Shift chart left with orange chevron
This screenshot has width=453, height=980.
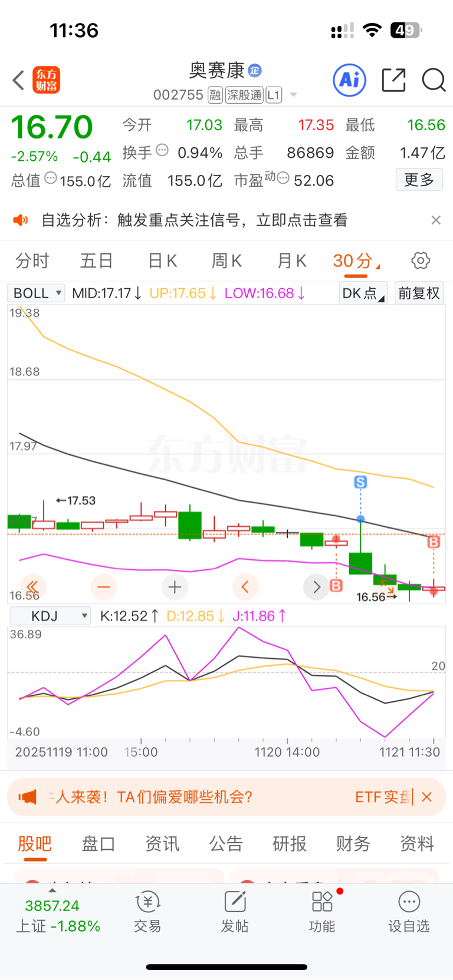[x=245, y=586]
